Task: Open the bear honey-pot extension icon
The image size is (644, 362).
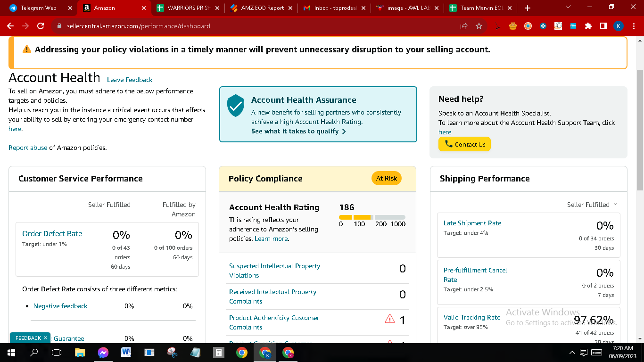Action: [513, 26]
